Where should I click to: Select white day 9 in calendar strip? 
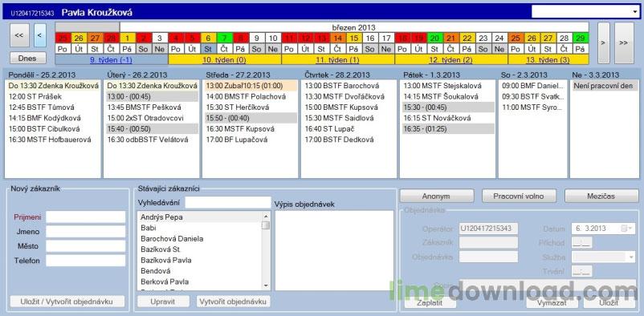point(257,38)
